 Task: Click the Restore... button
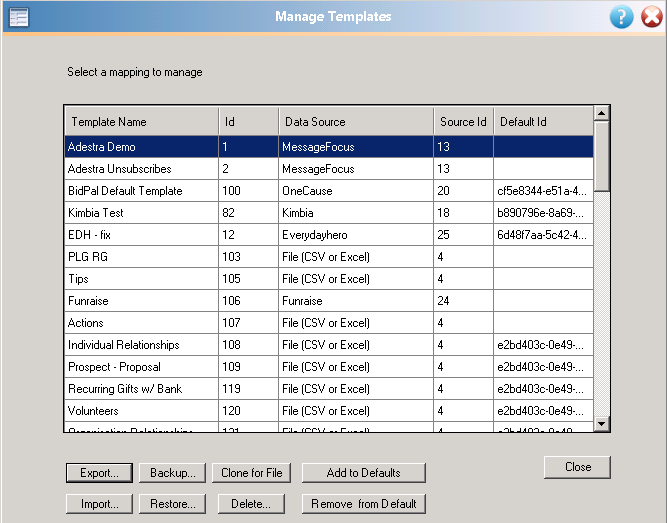(172, 504)
